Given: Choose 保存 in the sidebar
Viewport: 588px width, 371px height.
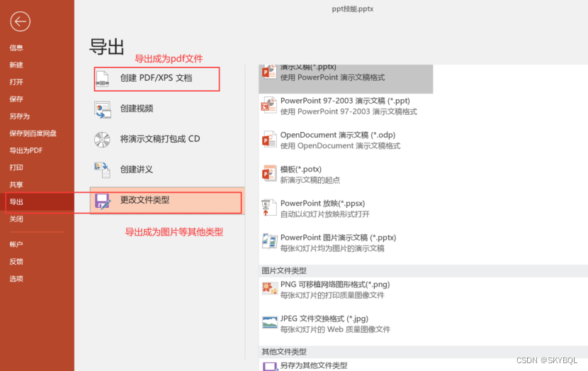Looking at the screenshot, I should (x=16, y=99).
